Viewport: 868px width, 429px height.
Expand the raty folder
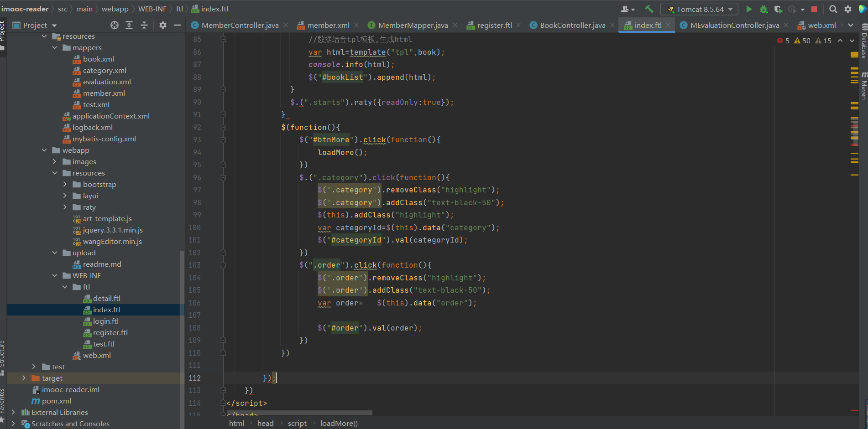coord(65,207)
